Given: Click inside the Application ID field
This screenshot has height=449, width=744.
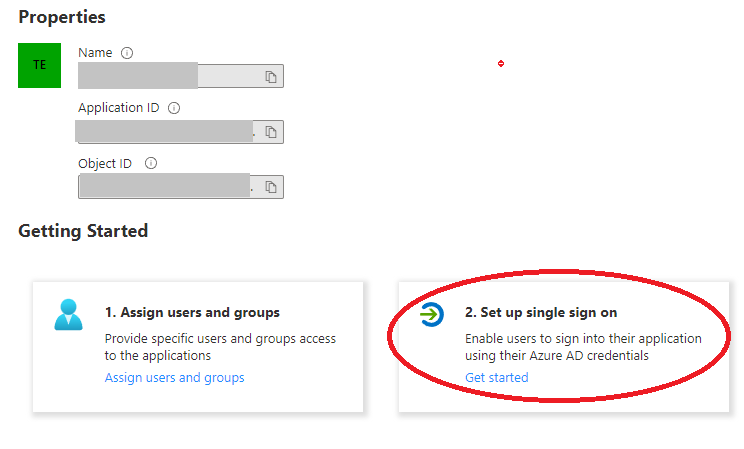Looking at the screenshot, I should point(165,132).
